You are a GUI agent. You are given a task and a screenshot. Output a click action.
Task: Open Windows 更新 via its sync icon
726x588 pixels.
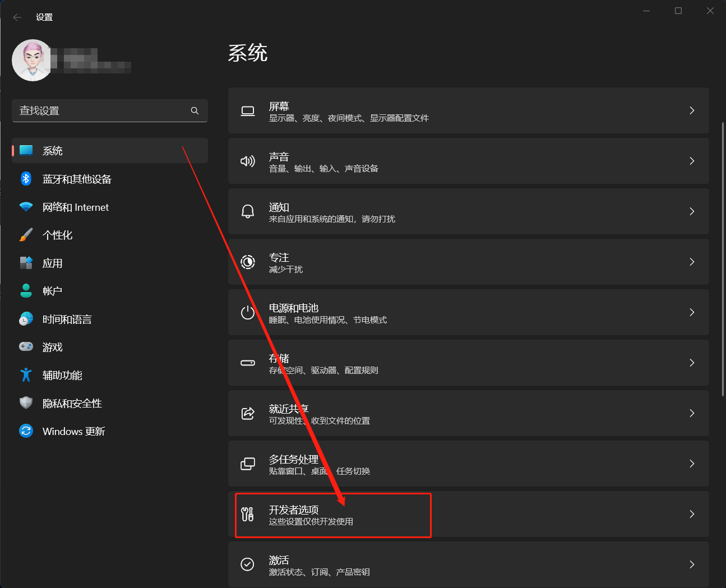tap(26, 431)
